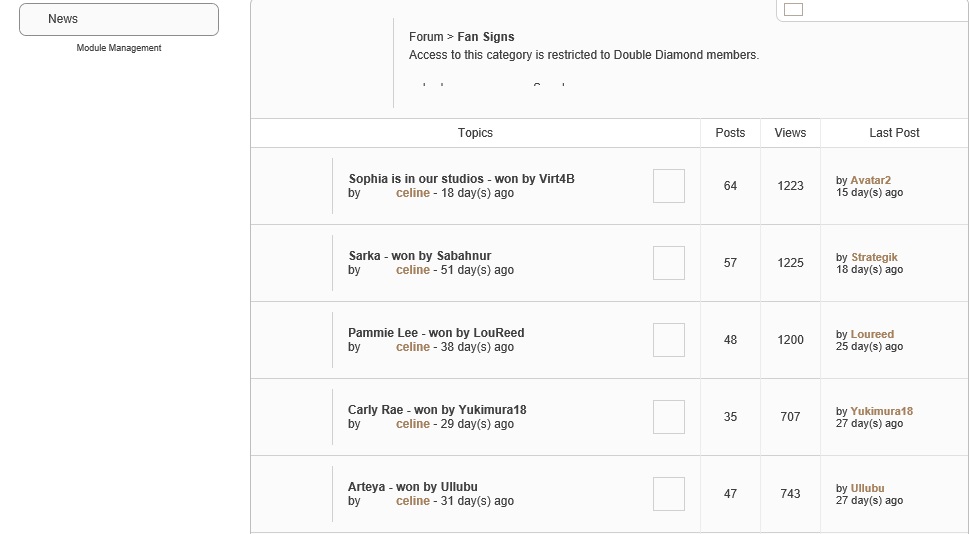The image size is (970, 534).
Task: Open Carly Rae won by Yukimura18 topic
Action: tap(437, 410)
